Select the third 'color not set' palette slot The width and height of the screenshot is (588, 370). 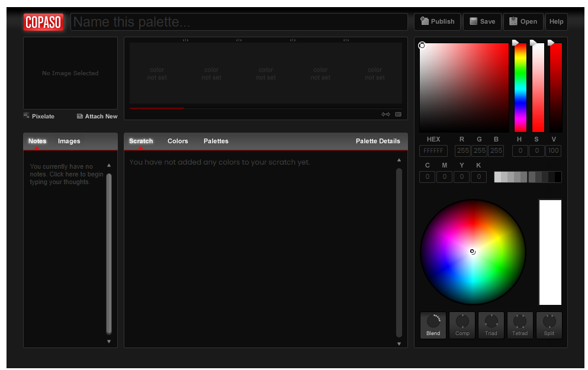pyautogui.click(x=266, y=73)
